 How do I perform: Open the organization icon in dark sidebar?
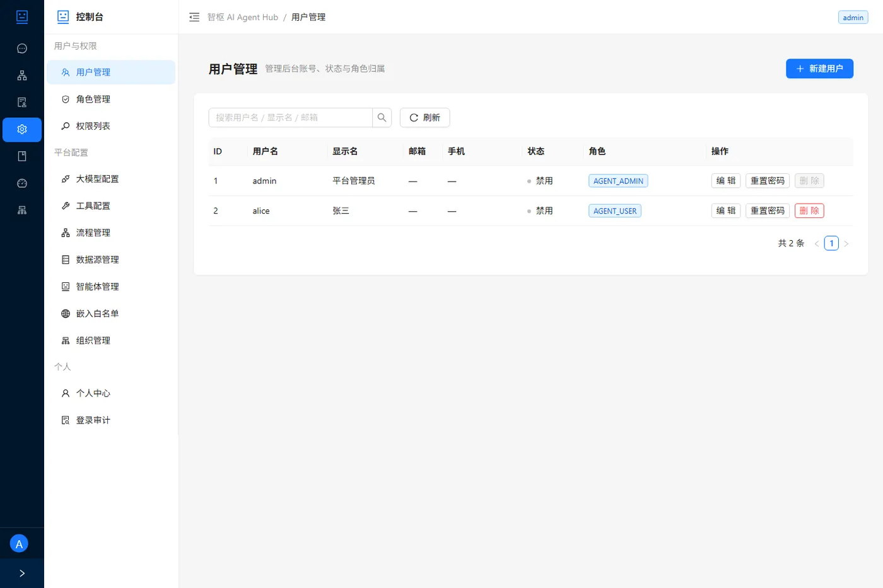[x=22, y=210]
